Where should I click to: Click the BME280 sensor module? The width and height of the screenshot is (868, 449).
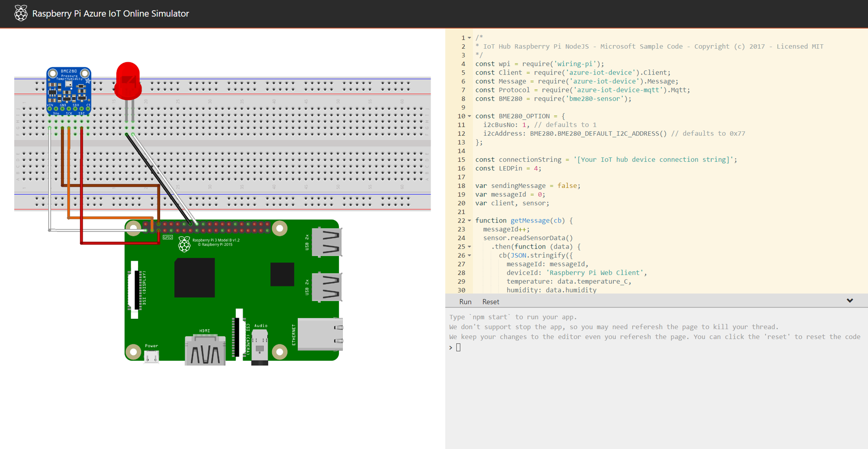(x=69, y=91)
